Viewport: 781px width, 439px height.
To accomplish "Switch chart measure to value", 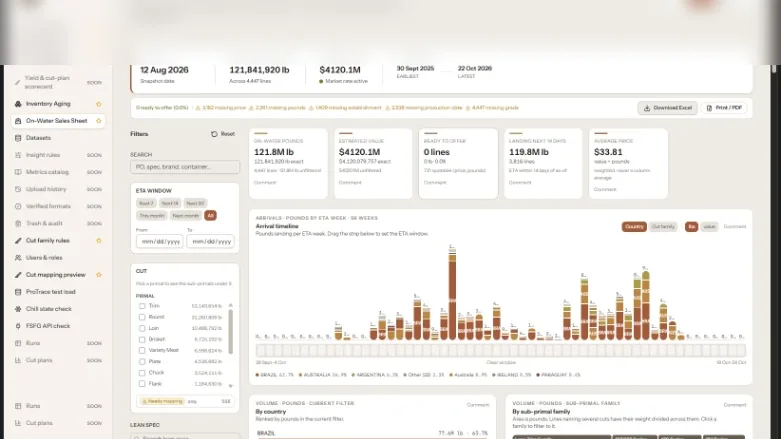I will pos(709,227).
